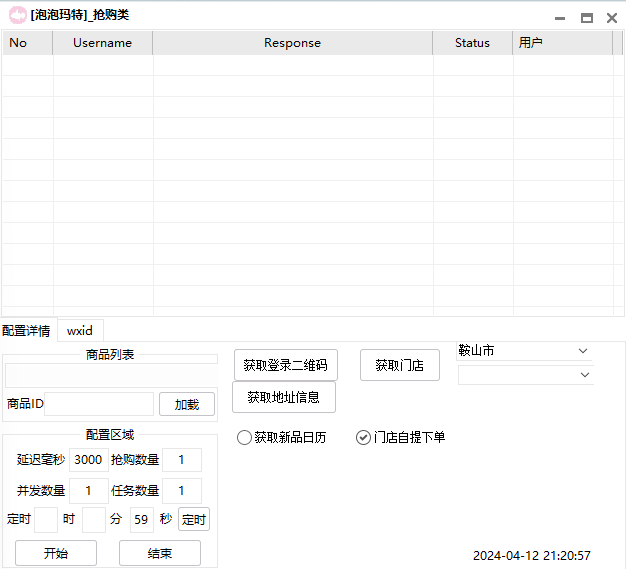Switch to the 配置详情 tab

click(x=26, y=330)
